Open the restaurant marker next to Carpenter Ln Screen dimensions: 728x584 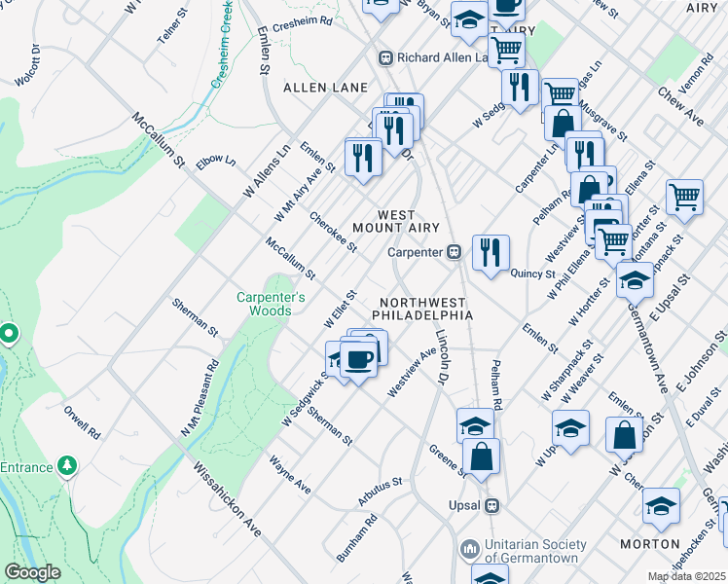(x=586, y=156)
